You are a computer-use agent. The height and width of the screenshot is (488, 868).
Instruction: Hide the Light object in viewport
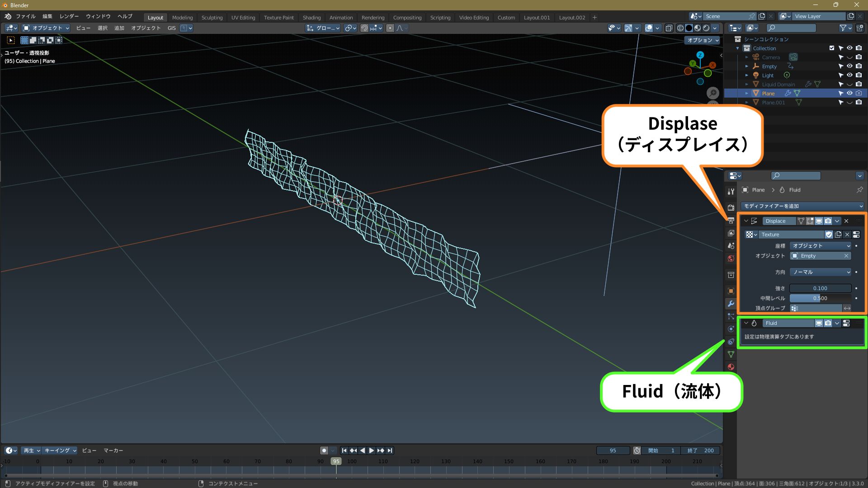click(x=849, y=75)
